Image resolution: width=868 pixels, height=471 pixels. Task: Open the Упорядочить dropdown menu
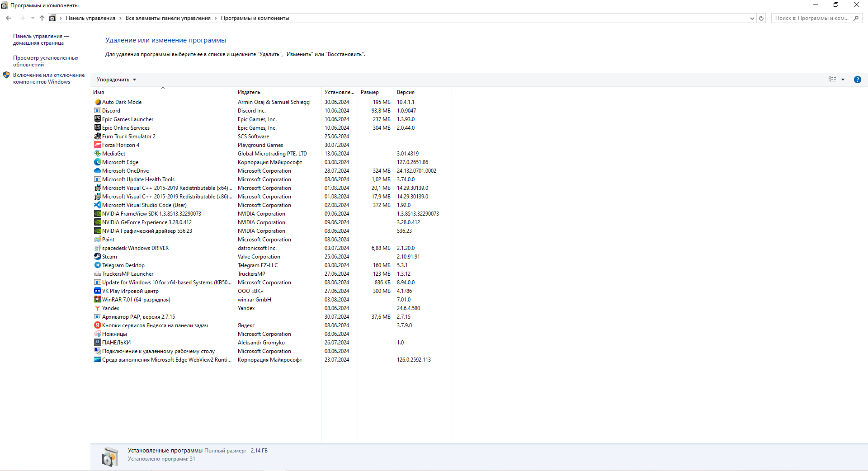point(116,80)
